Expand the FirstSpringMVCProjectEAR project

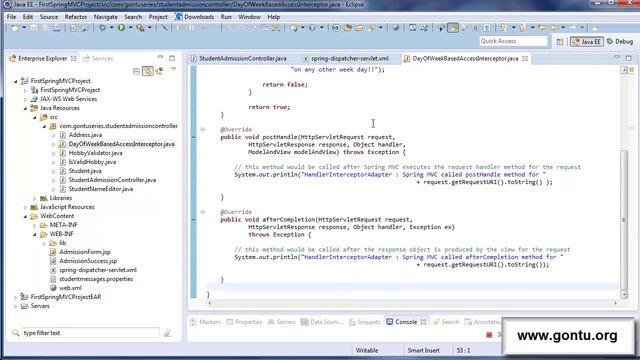[x=16, y=297]
